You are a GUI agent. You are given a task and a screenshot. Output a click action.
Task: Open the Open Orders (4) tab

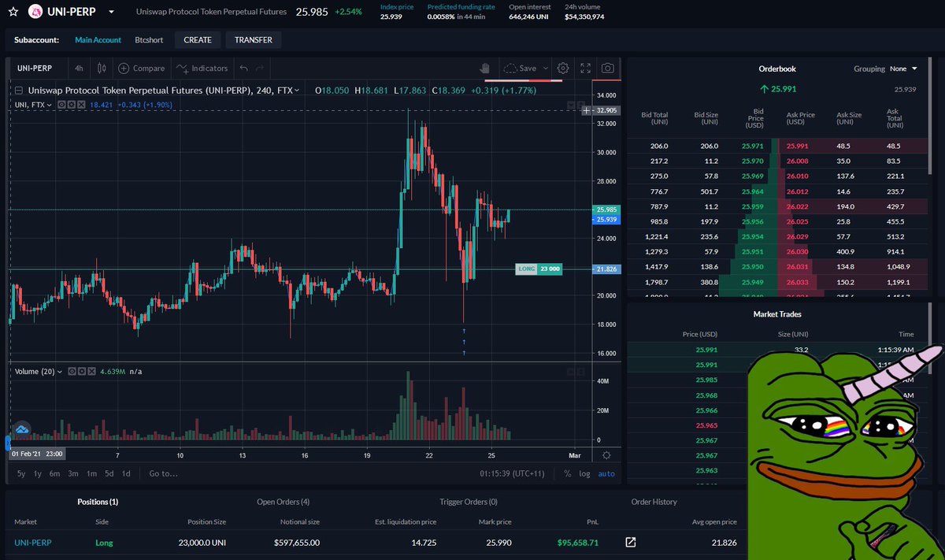pyautogui.click(x=283, y=502)
